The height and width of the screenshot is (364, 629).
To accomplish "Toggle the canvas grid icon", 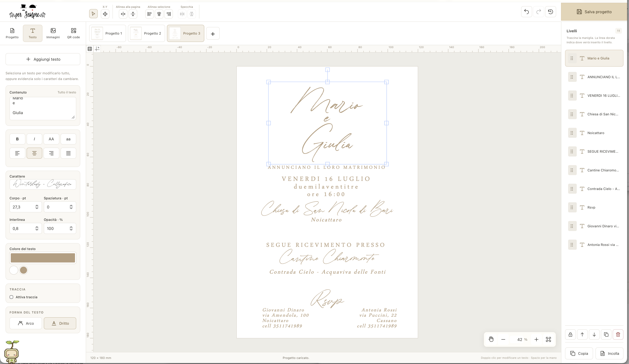I will pyautogui.click(x=90, y=49).
